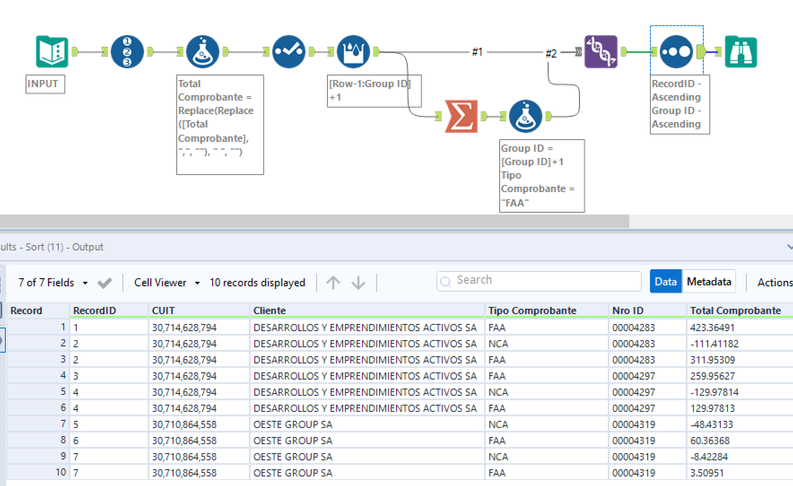Image resolution: width=793 pixels, height=486 pixels.
Task: Open the 7 of 7 Fields dropdown
Action: point(53,283)
